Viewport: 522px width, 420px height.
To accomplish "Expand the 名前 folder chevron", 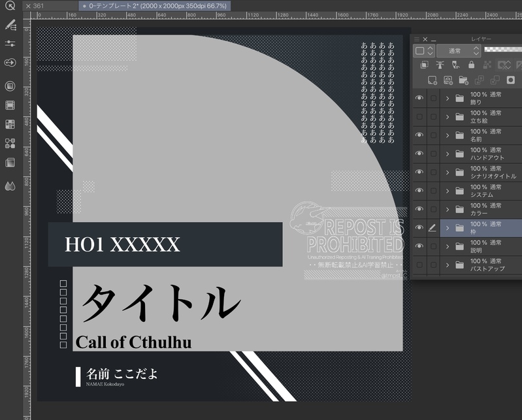I will 448,135.
